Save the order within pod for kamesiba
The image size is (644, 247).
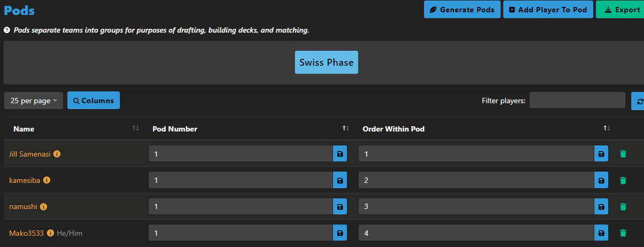tap(601, 180)
